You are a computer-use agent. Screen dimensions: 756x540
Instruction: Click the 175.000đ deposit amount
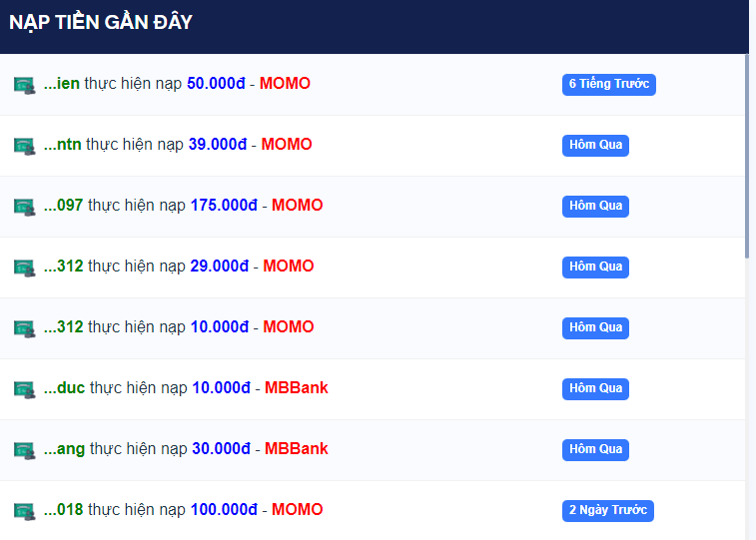pos(225,206)
